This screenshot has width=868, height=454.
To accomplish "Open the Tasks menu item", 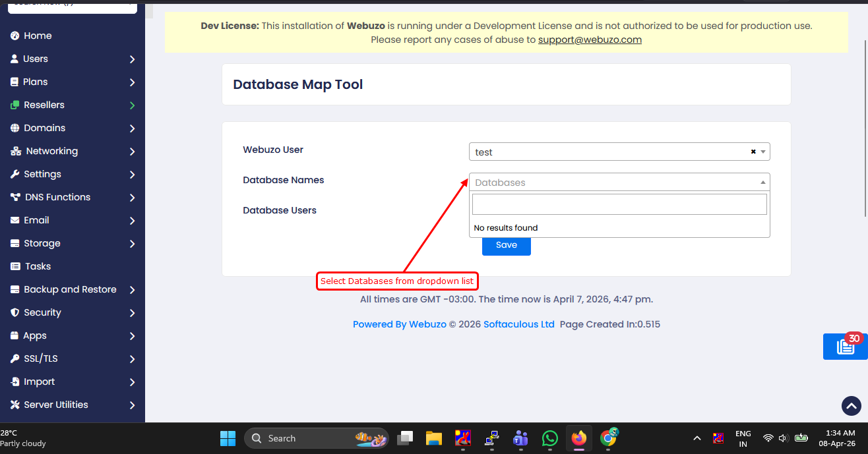I will click(38, 266).
